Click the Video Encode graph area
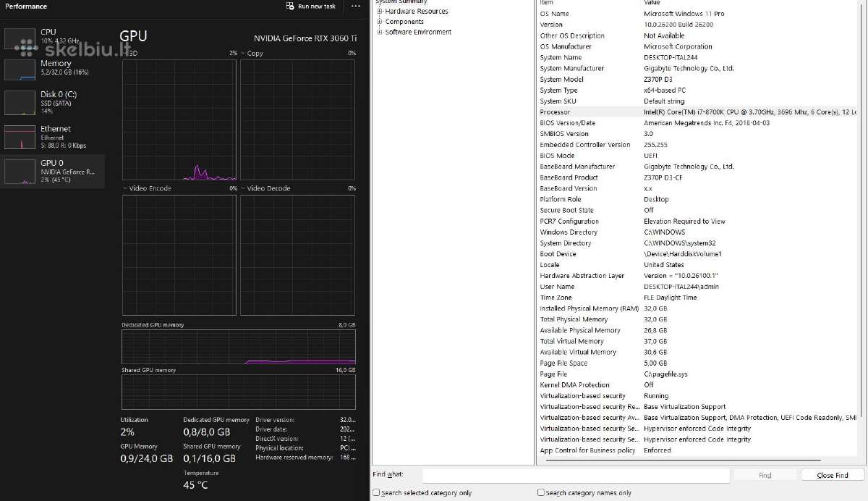Image resolution: width=868 pixels, height=501 pixels. tap(179, 254)
